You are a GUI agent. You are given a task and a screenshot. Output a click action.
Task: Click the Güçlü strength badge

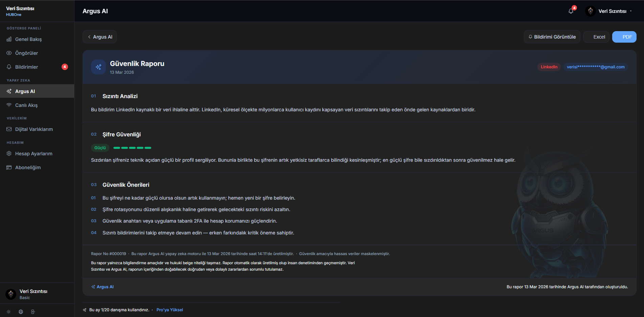point(100,148)
